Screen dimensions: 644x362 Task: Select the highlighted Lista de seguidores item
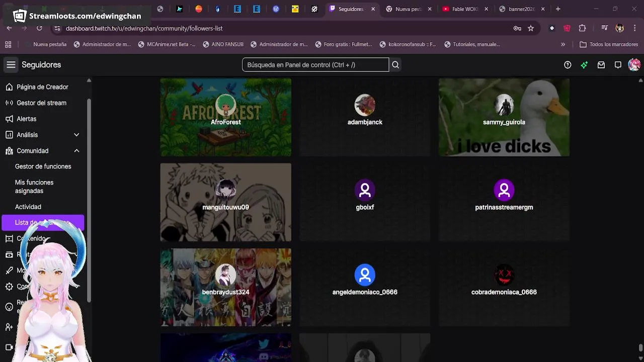pyautogui.click(x=43, y=223)
